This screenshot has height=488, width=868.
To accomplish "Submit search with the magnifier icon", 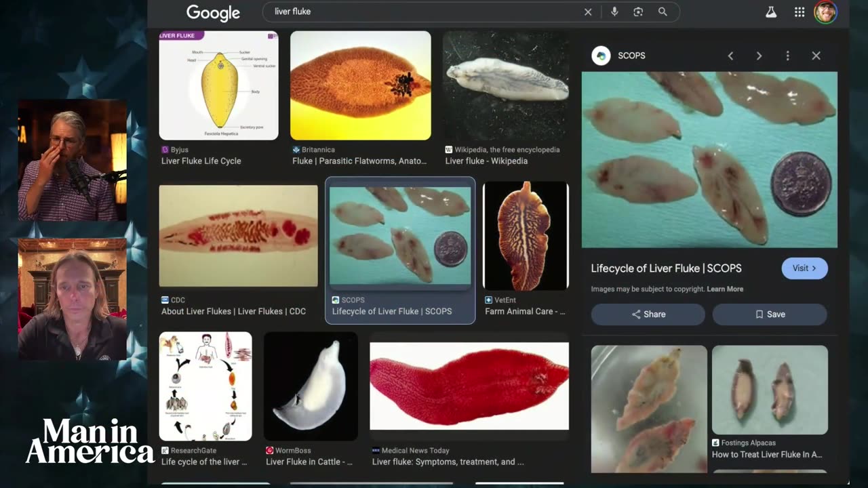I will coord(663,12).
